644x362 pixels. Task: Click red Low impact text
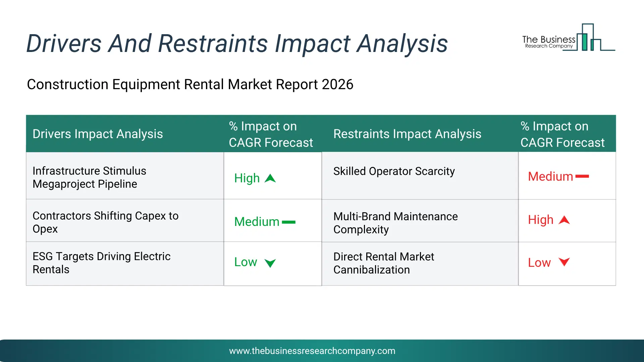pyautogui.click(x=539, y=262)
